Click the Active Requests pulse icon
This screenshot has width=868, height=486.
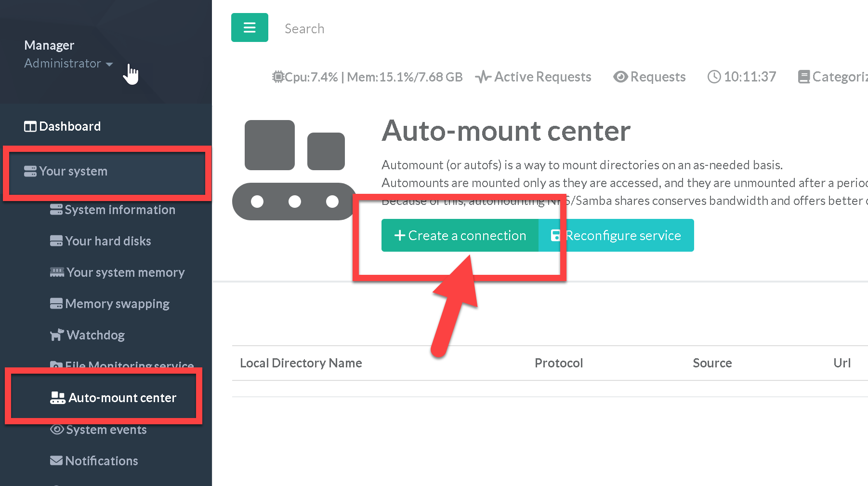(483, 77)
